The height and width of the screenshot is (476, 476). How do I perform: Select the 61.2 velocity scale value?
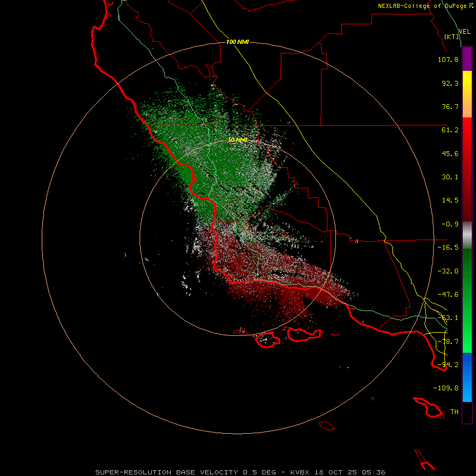(450, 130)
